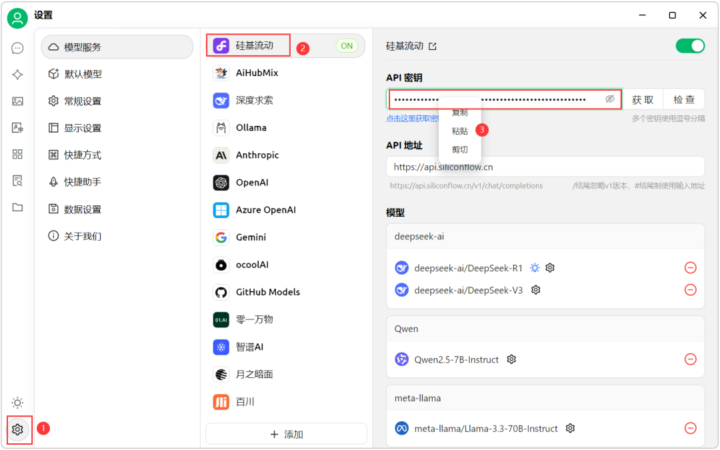Select the Azure OpenAI provider
This screenshot has height=450, width=720.
[285, 210]
